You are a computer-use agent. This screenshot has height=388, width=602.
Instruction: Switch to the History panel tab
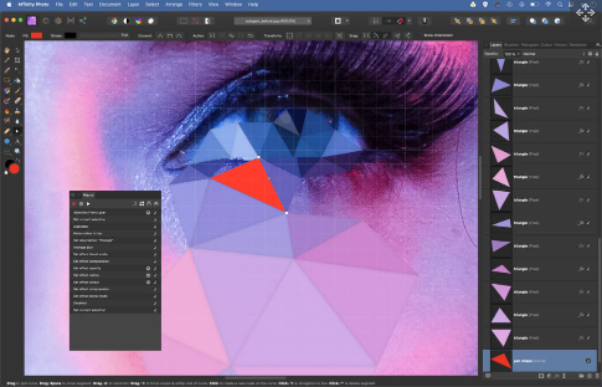561,45
